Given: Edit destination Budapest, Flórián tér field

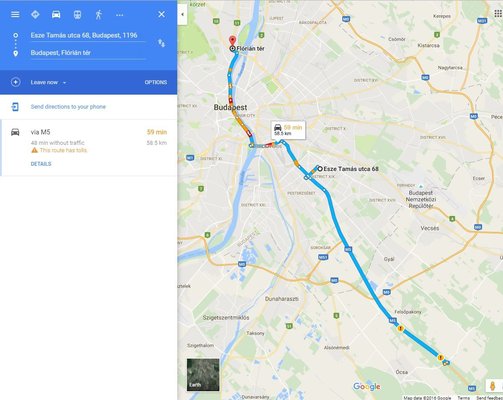Looking at the screenshot, I should 88,53.
